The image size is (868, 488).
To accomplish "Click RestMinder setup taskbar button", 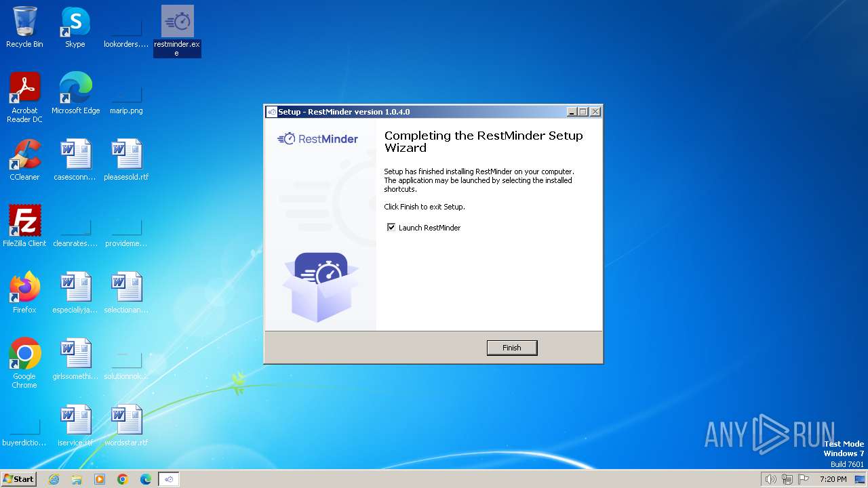I will point(169,479).
